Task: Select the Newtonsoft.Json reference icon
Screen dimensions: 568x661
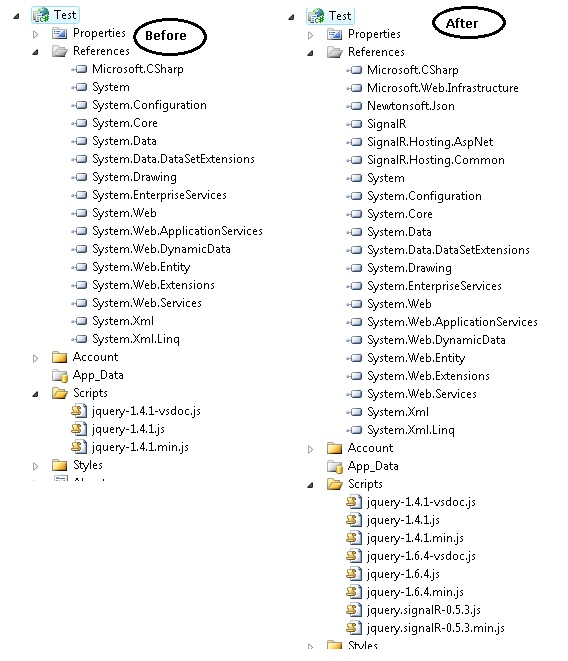Action: click(354, 106)
